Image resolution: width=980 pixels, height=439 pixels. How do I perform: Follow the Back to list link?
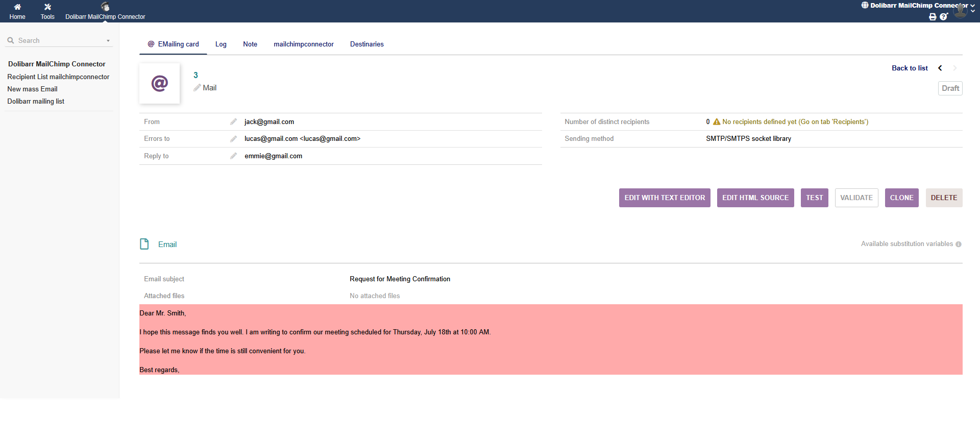[909, 68]
